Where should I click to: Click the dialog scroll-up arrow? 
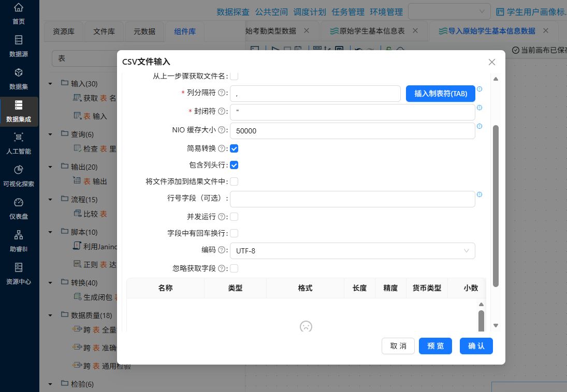pos(496,79)
